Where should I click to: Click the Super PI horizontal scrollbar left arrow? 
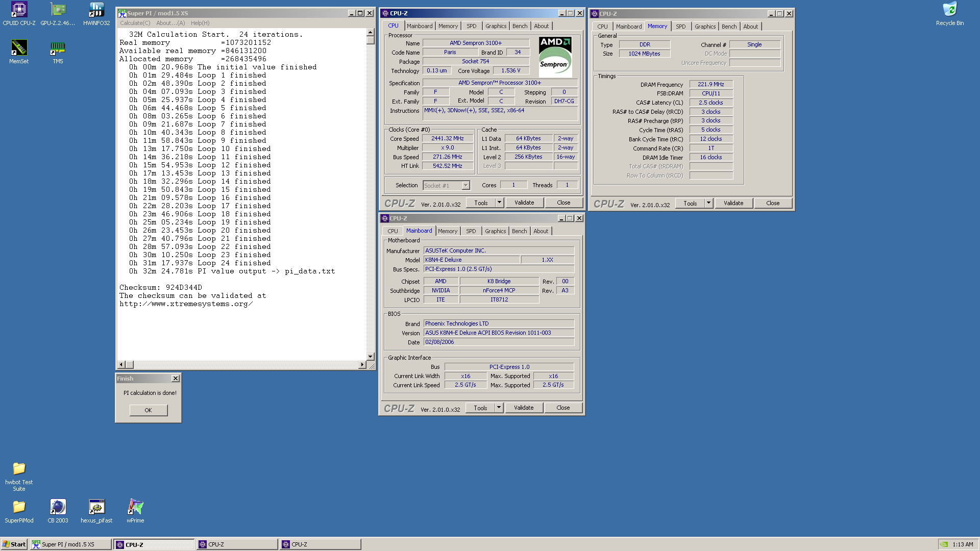(121, 365)
